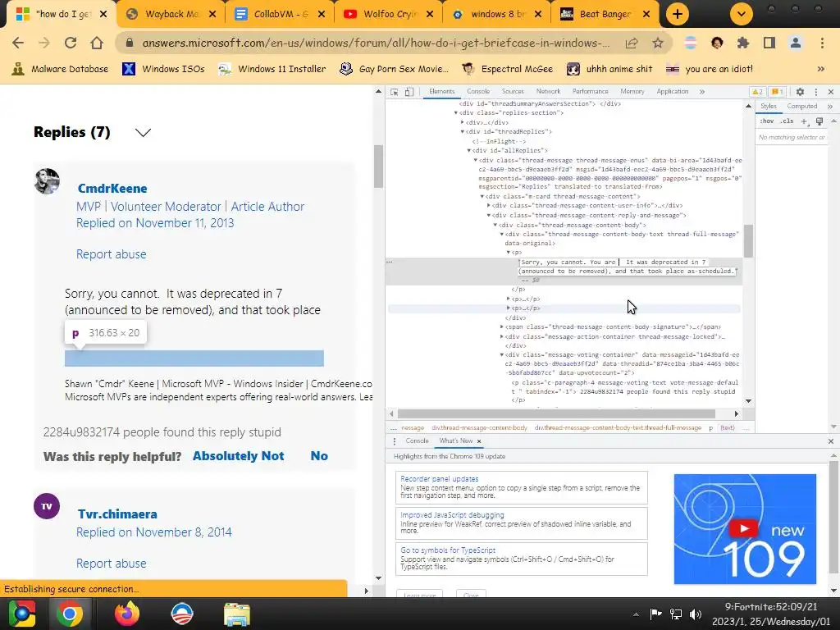Open the drawer Console tab
The width and height of the screenshot is (840, 630).
(x=417, y=441)
